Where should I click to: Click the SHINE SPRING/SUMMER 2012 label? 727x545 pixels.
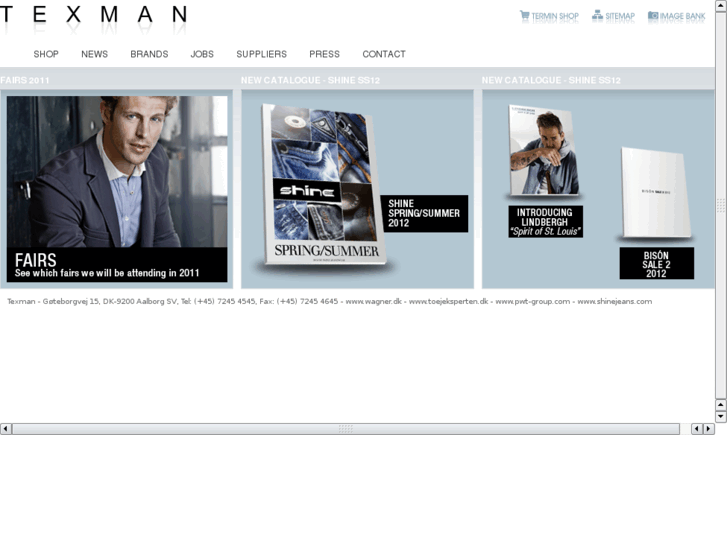click(424, 213)
